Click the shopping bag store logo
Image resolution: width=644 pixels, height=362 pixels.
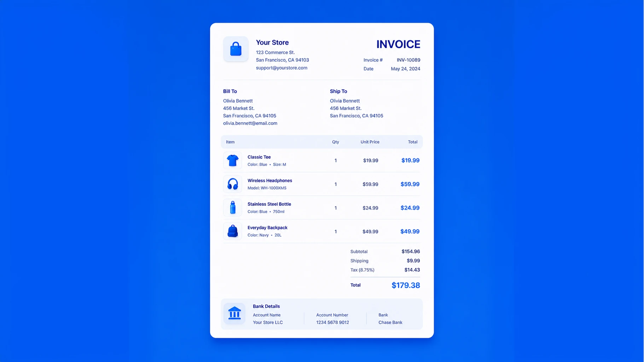tap(236, 49)
